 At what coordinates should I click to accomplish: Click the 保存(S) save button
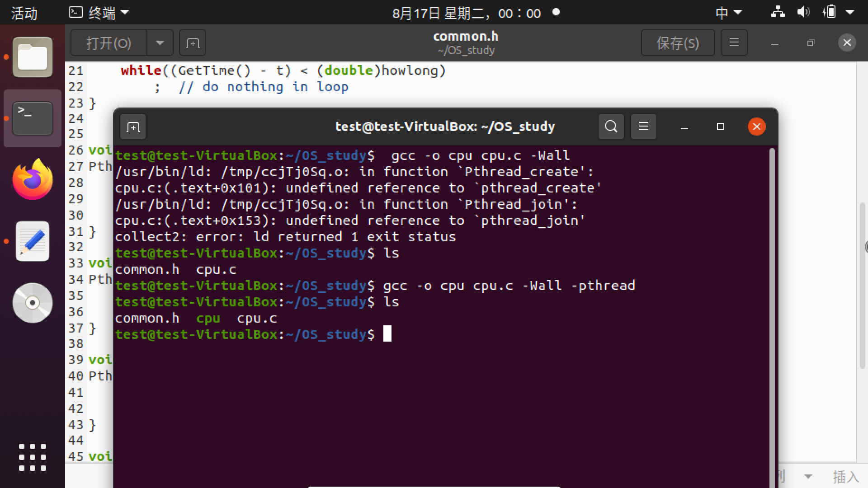(x=678, y=43)
